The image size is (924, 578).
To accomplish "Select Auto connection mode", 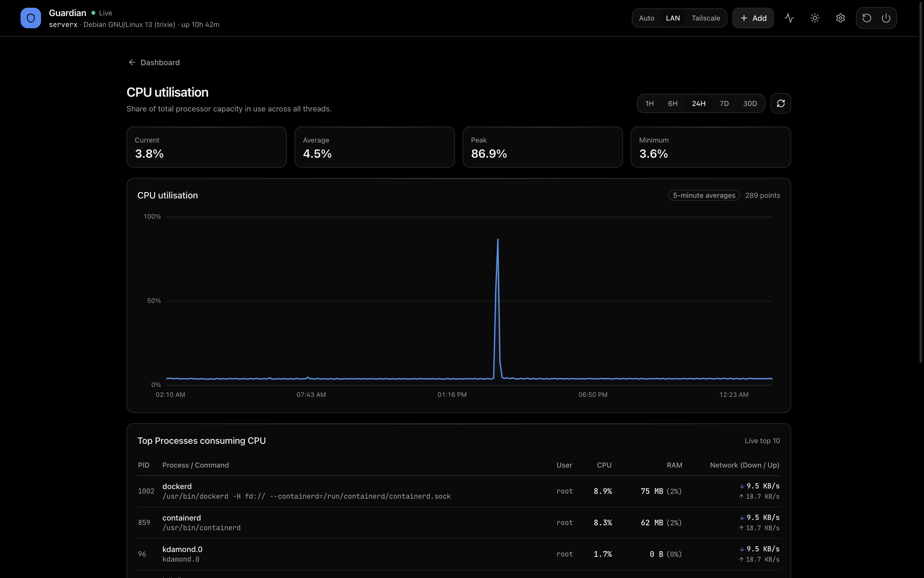I will pos(646,18).
